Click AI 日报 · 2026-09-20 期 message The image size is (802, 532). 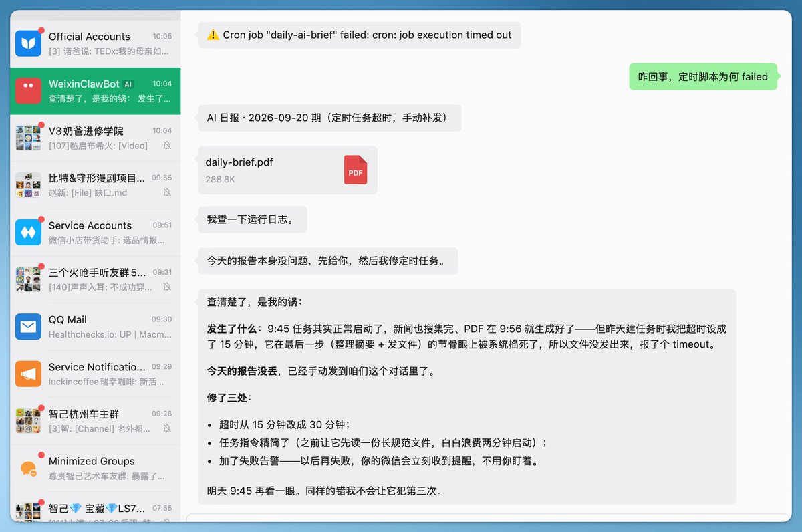pyautogui.click(x=329, y=118)
